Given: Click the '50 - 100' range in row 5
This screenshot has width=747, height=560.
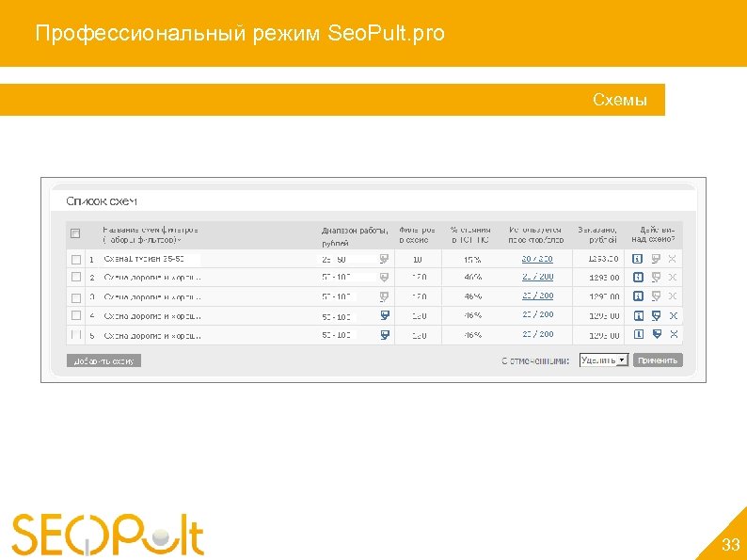Looking at the screenshot, I should click(x=337, y=335).
